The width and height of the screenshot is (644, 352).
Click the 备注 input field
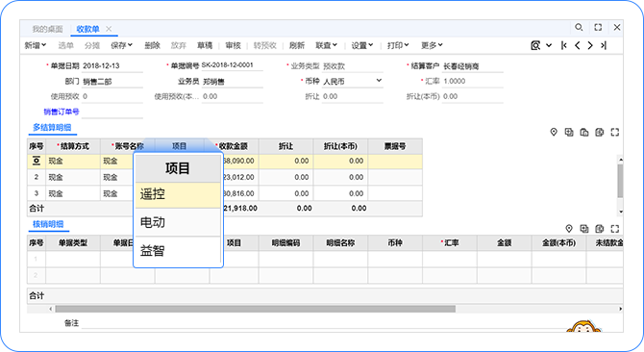pos(324,323)
